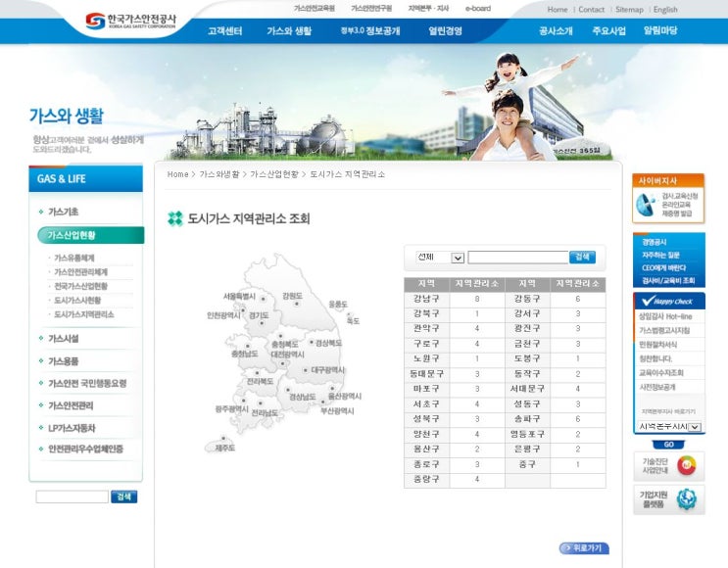728x568 pixels.
Task: Open 알림마당 in the main navigation
Action: [x=660, y=31]
